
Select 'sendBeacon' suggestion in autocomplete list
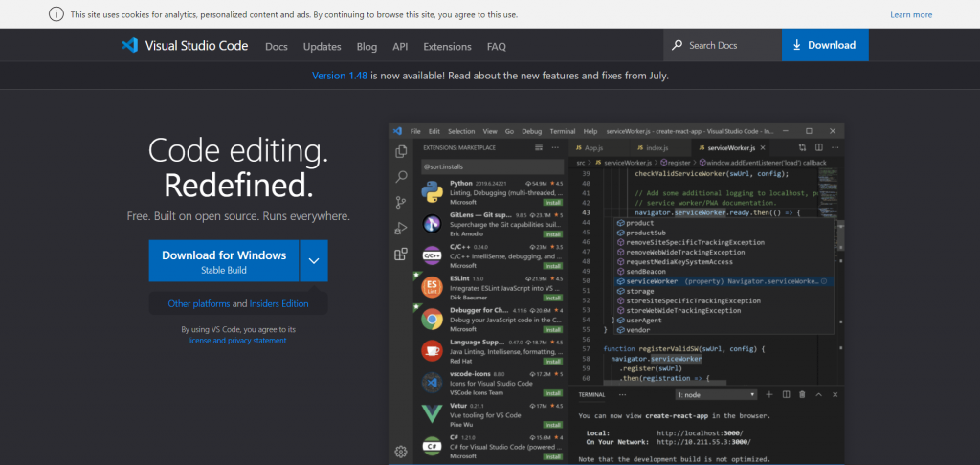click(x=724, y=272)
